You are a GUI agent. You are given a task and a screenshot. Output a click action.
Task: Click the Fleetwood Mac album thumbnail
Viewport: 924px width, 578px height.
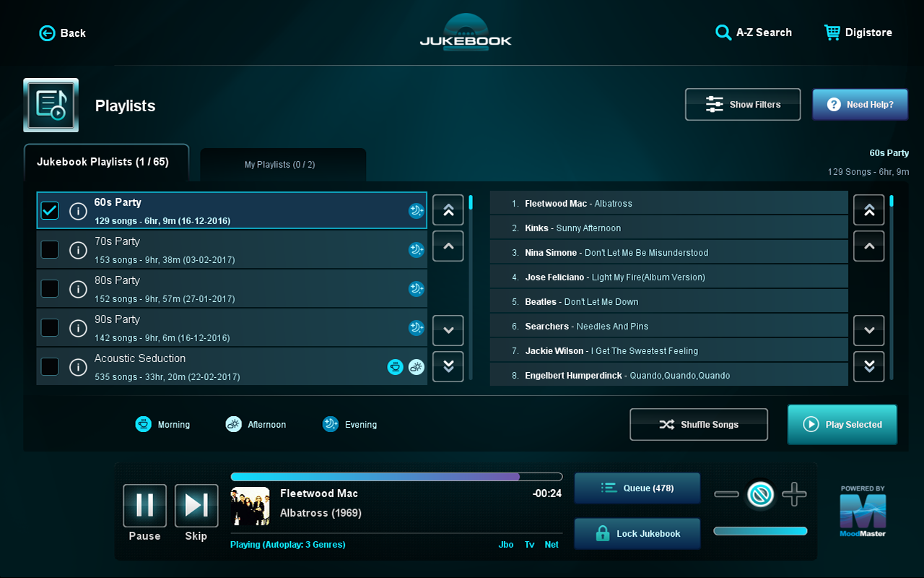pyautogui.click(x=250, y=506)
